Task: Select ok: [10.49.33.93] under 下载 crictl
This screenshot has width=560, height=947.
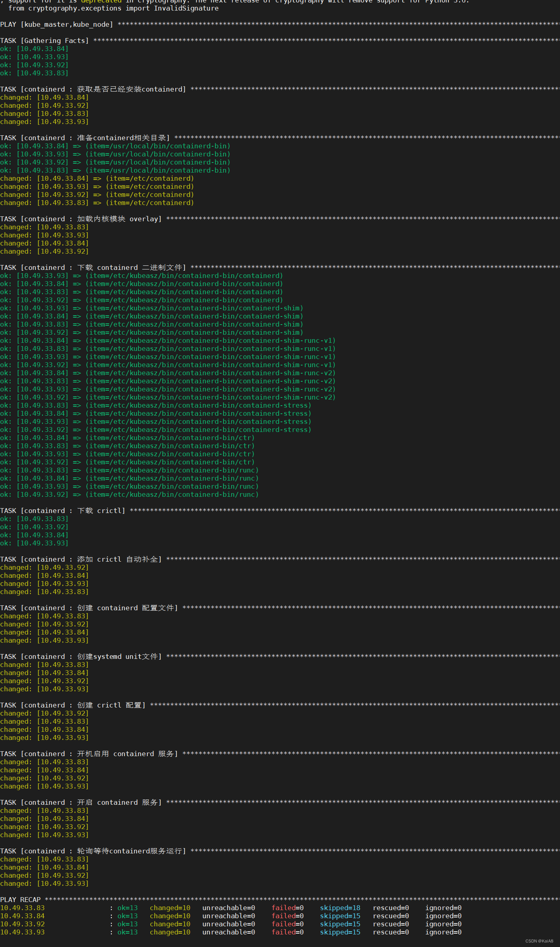Action: 34,543
